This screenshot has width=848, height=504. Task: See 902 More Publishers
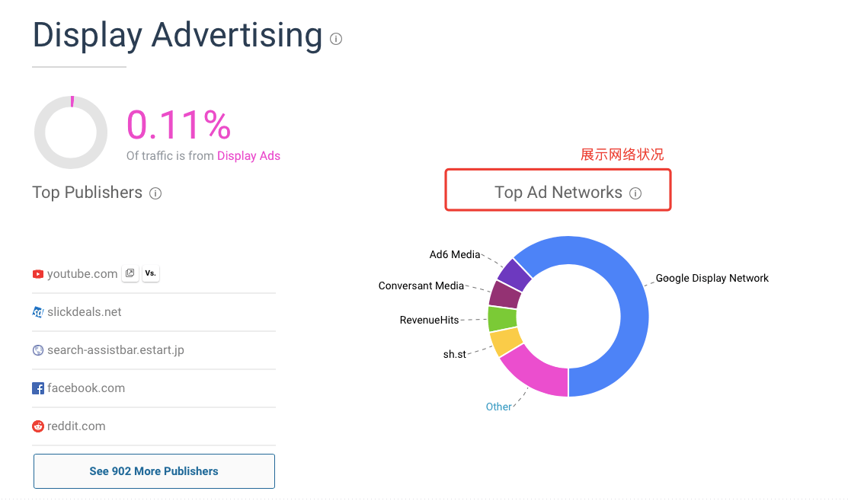[154, 471]
